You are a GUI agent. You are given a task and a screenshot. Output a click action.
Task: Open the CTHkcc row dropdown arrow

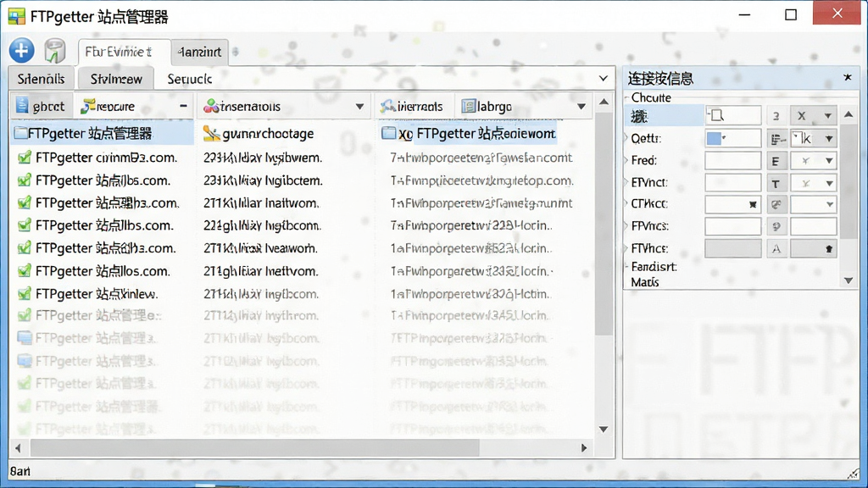coord(829,204)
